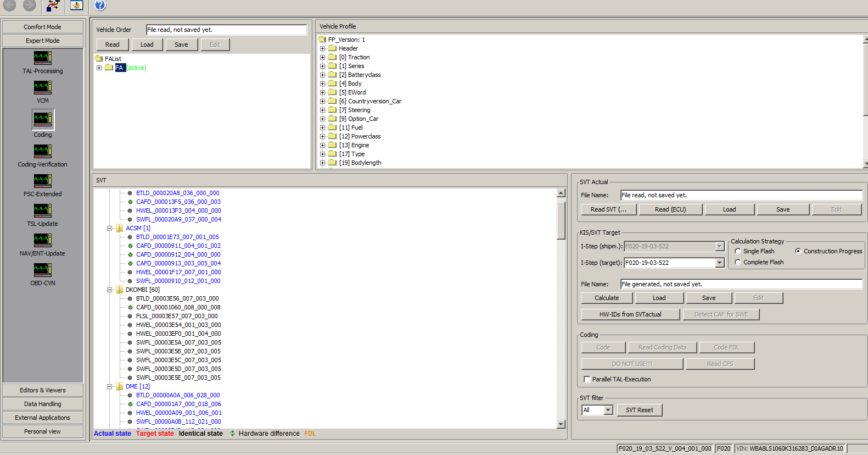Open Personal view section
The width and height of the screenshot is (868, 455).
(x=43, y=431)
